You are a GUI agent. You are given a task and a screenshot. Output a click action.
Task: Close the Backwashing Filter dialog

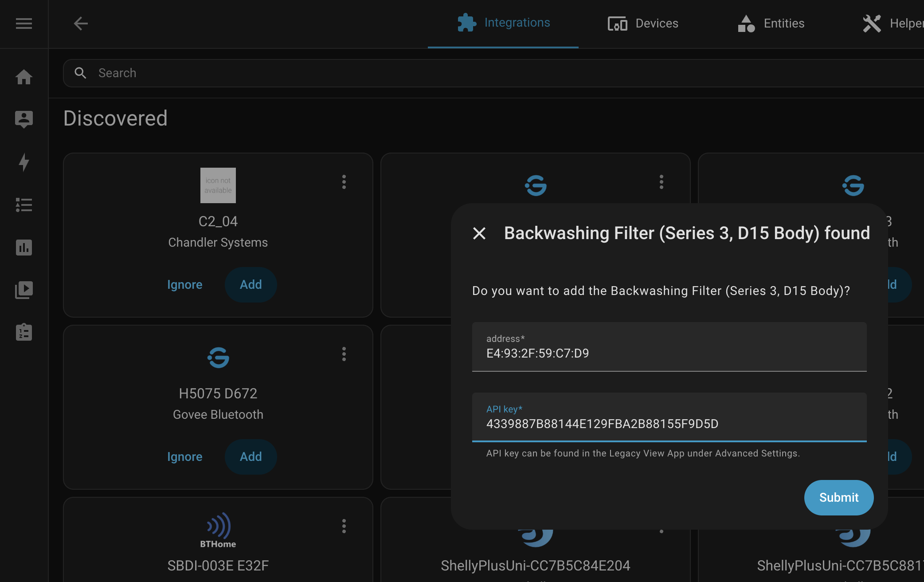pos(479,233)
